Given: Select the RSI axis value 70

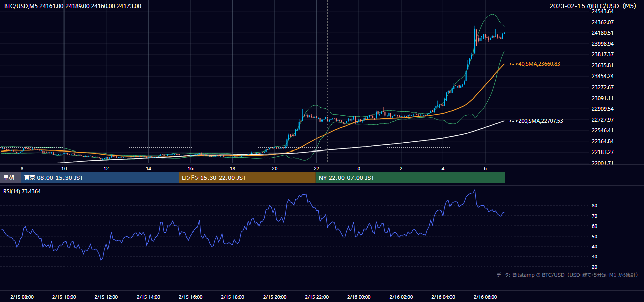Looking at the screenshot, I should pos(594,216).
